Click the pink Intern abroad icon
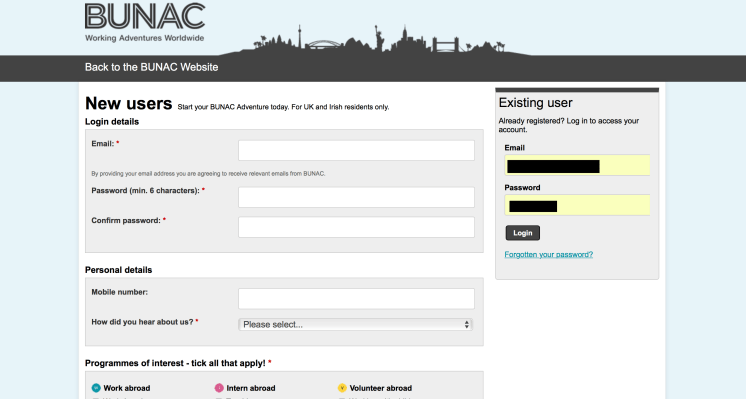 pos(219,388)
